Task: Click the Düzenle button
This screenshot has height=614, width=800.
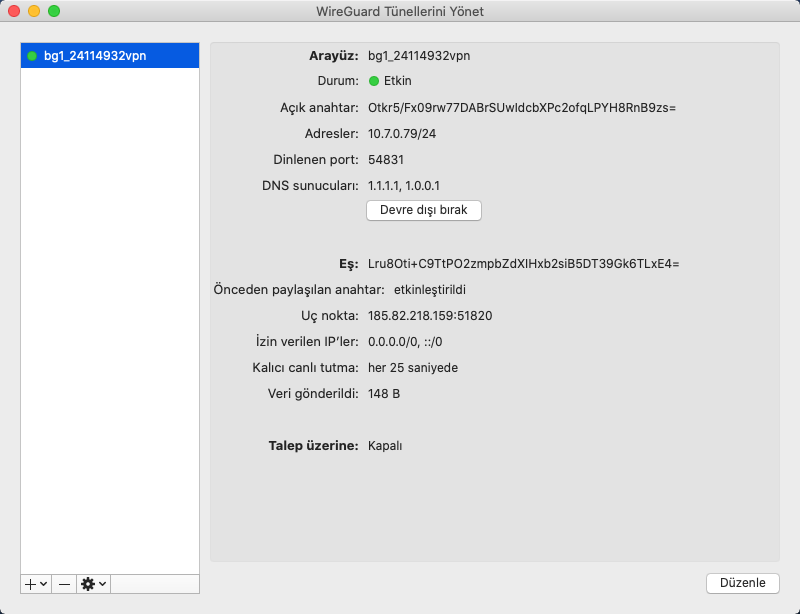Action: pos(742,583)
